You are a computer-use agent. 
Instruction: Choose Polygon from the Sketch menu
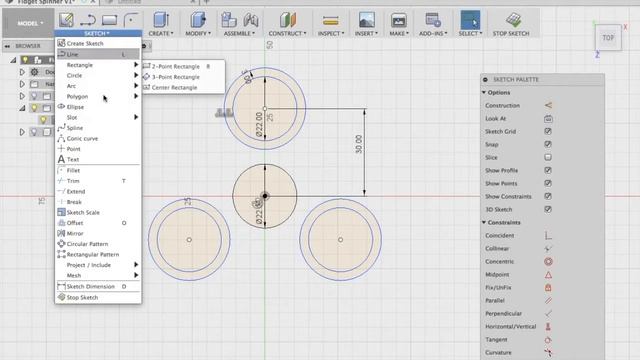point(98,96)
